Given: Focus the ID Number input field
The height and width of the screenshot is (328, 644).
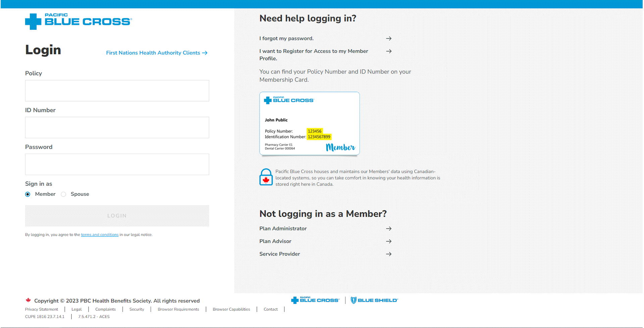Looking at the screenshot, I should coord(117,127).
